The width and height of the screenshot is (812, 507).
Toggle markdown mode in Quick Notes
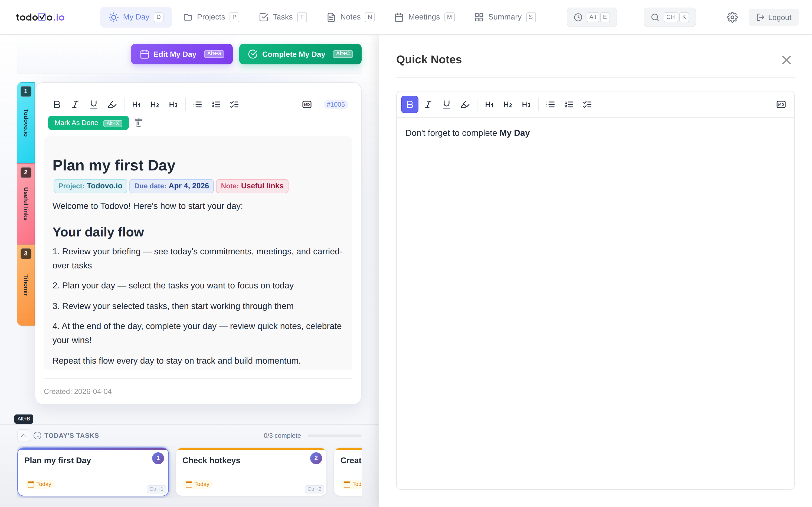[x=781, y=105]
